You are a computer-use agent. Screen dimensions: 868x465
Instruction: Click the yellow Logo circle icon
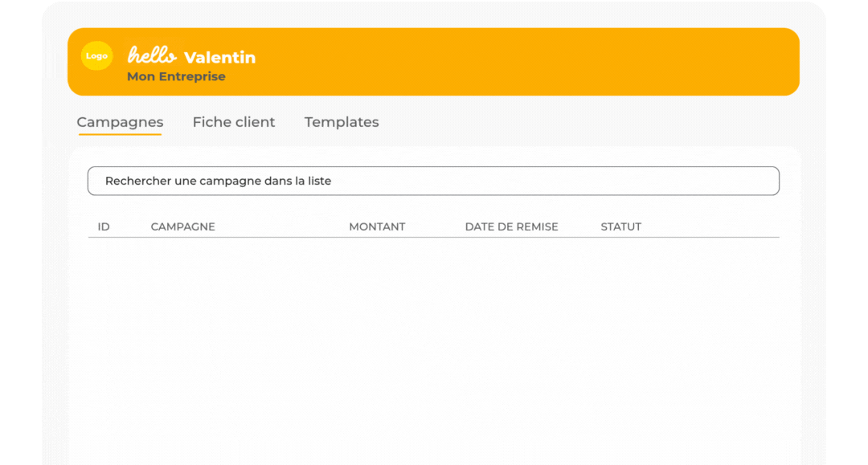click(x=97, y=56)
